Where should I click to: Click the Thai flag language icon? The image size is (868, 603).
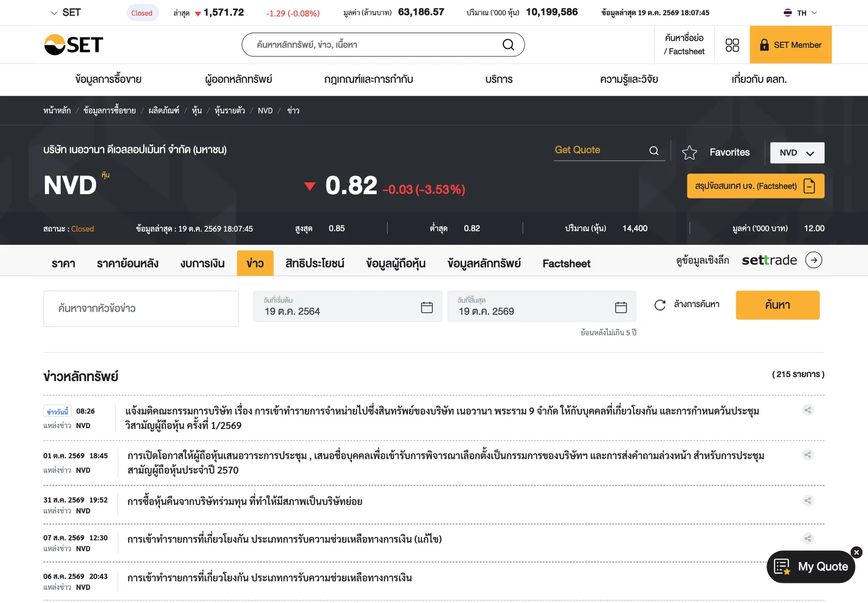[x=788, y=12]
